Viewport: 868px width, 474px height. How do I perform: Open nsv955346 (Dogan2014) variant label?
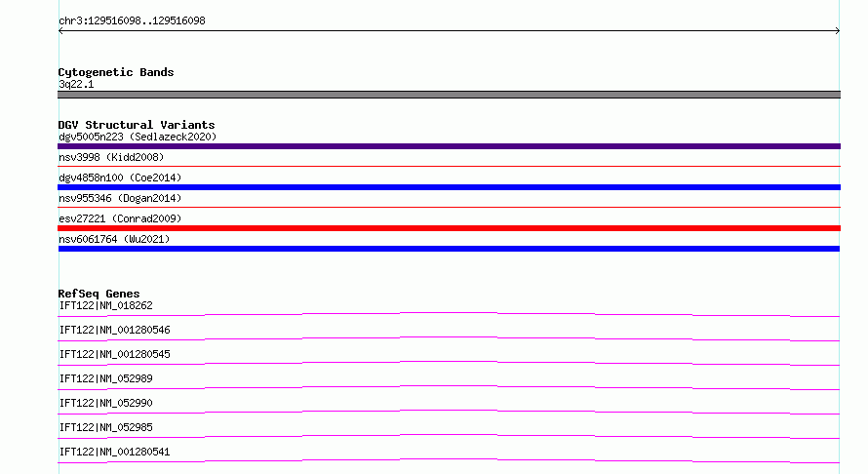(x=120, y=198)
